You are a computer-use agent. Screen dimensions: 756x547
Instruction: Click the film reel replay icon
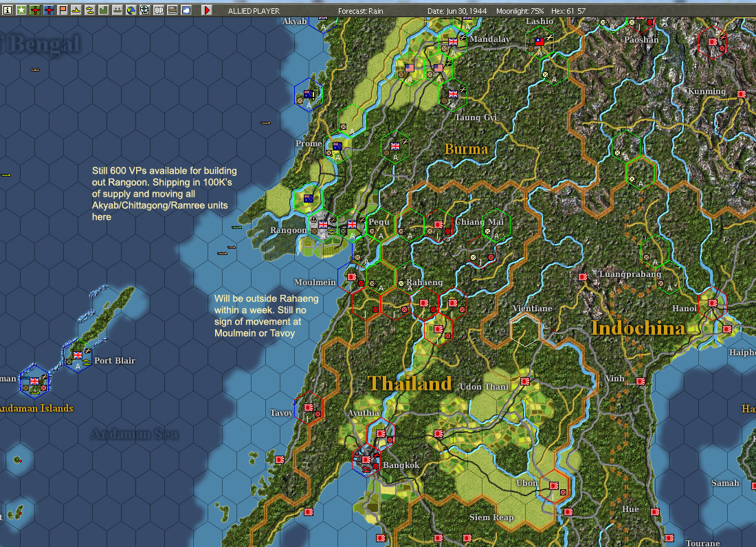(144, 10)
